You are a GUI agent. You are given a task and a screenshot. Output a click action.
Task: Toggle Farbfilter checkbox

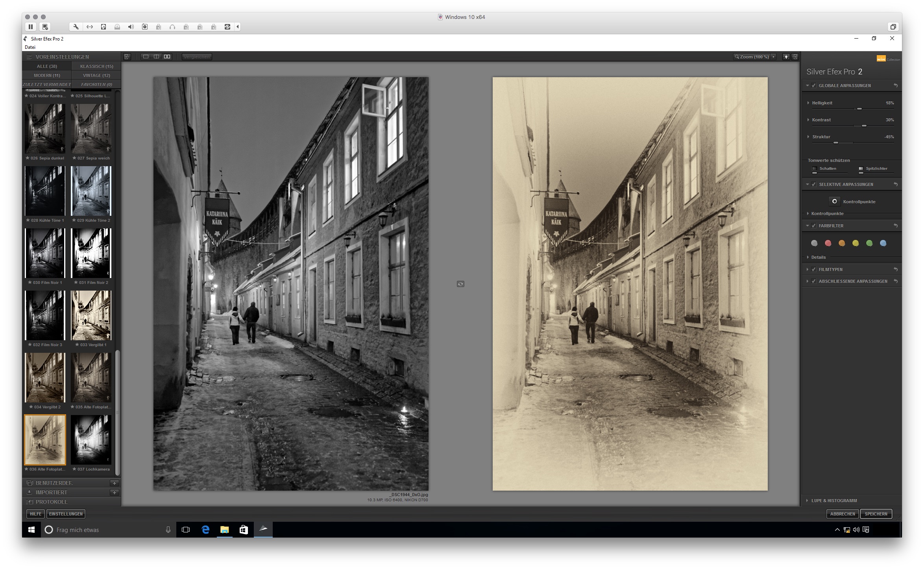(814, 226)
